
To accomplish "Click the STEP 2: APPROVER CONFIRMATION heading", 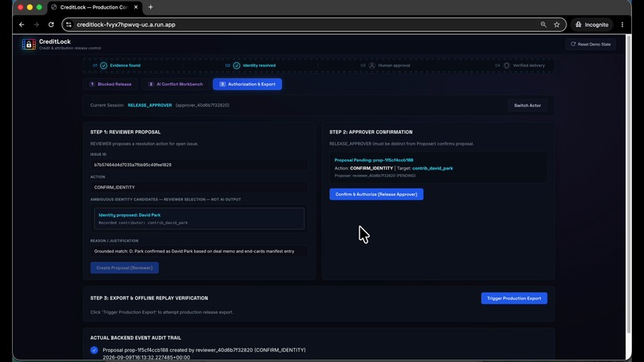I will point(371,133).
